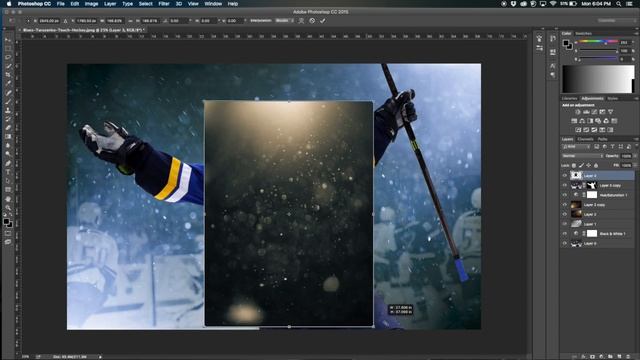Open the Opacity slider arrow
640x360 pixels.
click(x=634, y=156)
